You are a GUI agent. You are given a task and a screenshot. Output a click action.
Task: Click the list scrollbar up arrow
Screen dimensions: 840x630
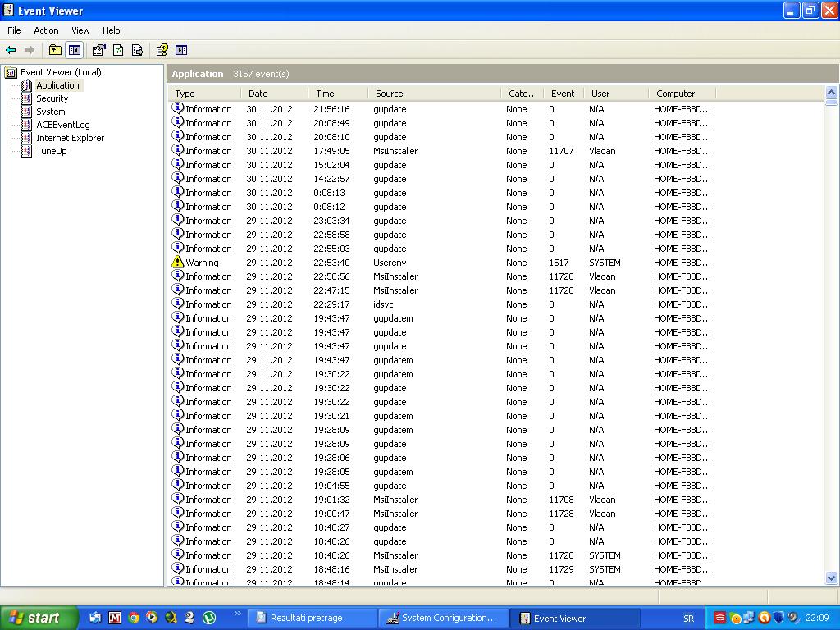tap(832, 92)
